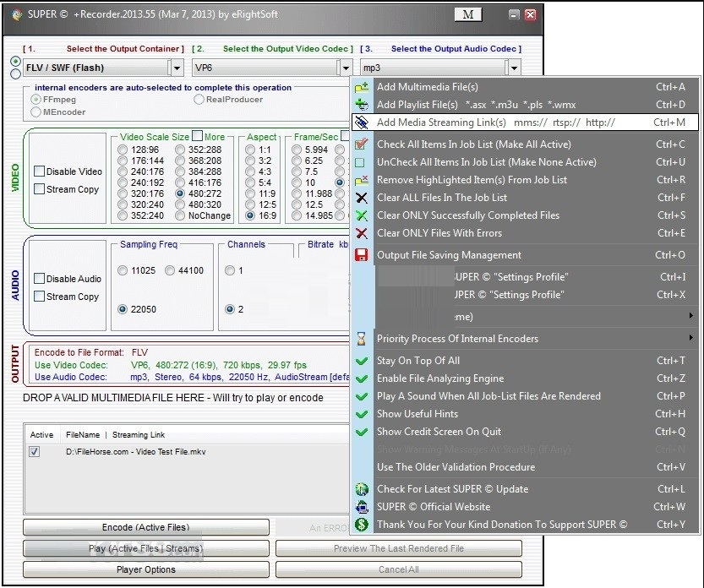Uncheck Active box for Video Test File.mkv
704x588 pixels.
(34, 451)
